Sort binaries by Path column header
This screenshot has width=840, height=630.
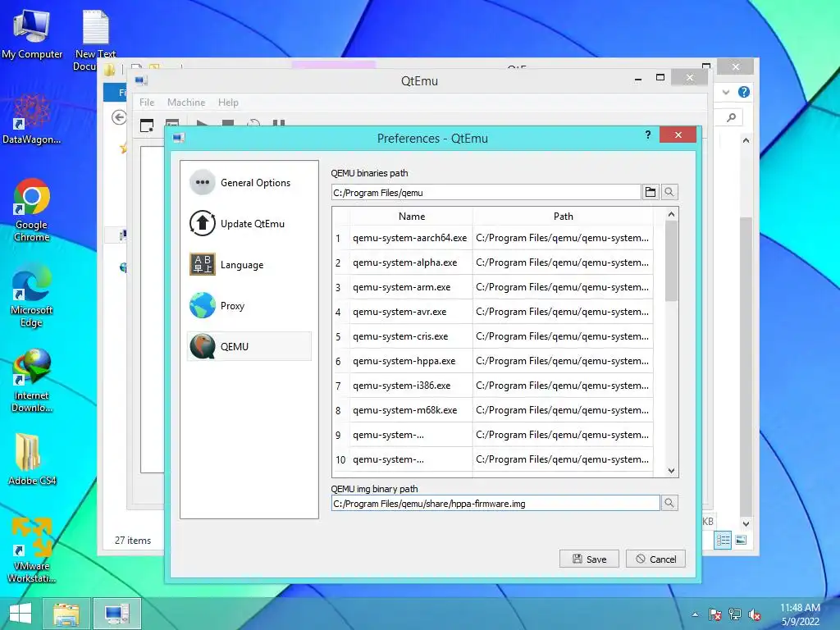(x=563, y=217)
